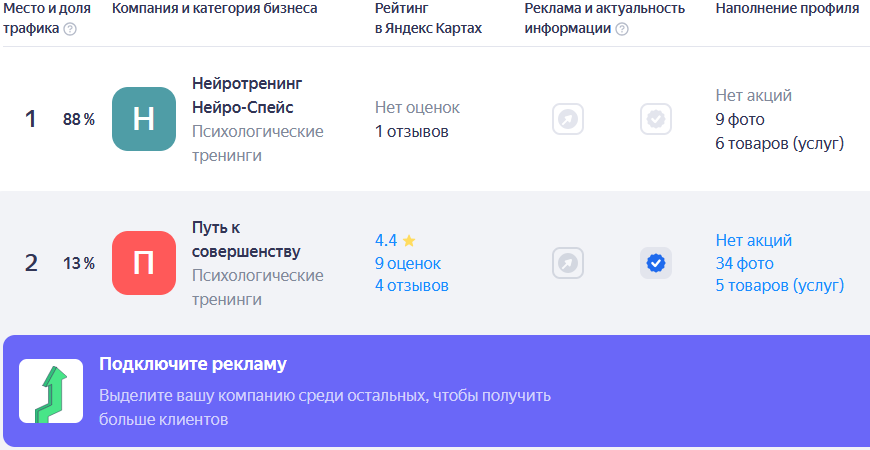The image size is (870, 450).
Task: Click the red П company avatar
Action: (144, 263)
